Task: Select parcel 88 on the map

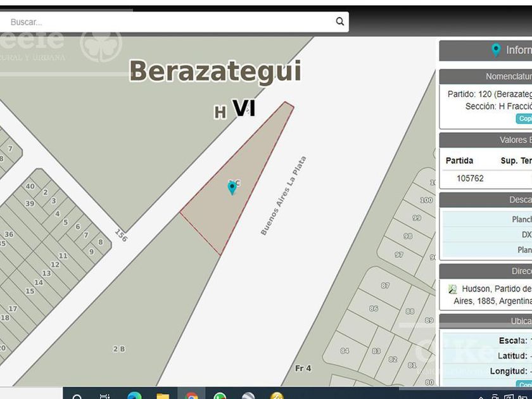Action: (x=410, y=311)
